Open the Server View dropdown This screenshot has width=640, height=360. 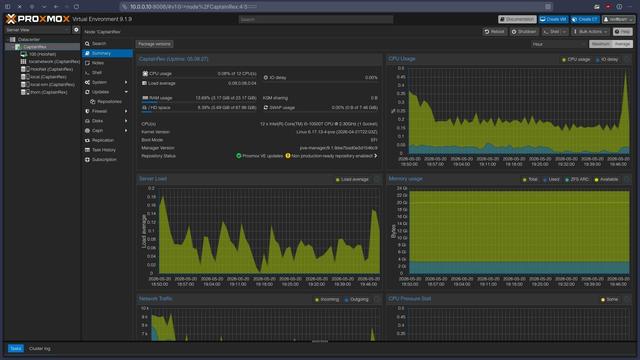pos(38,30)
